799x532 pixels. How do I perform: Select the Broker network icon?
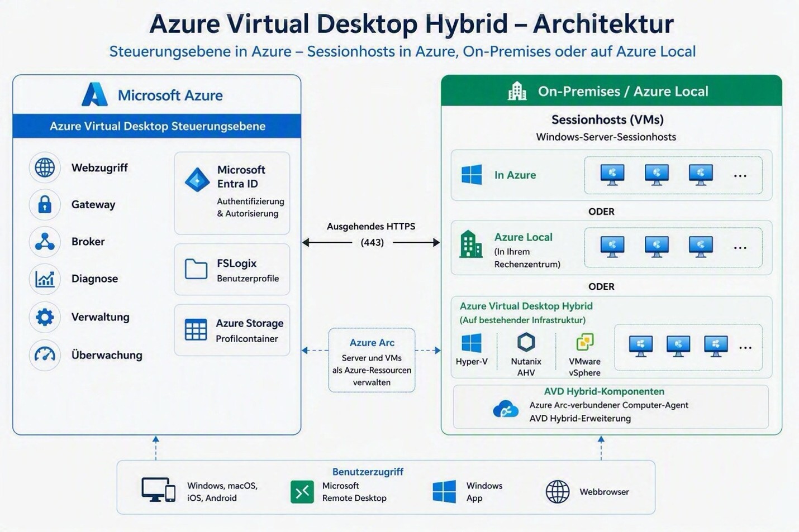(45, 241)
